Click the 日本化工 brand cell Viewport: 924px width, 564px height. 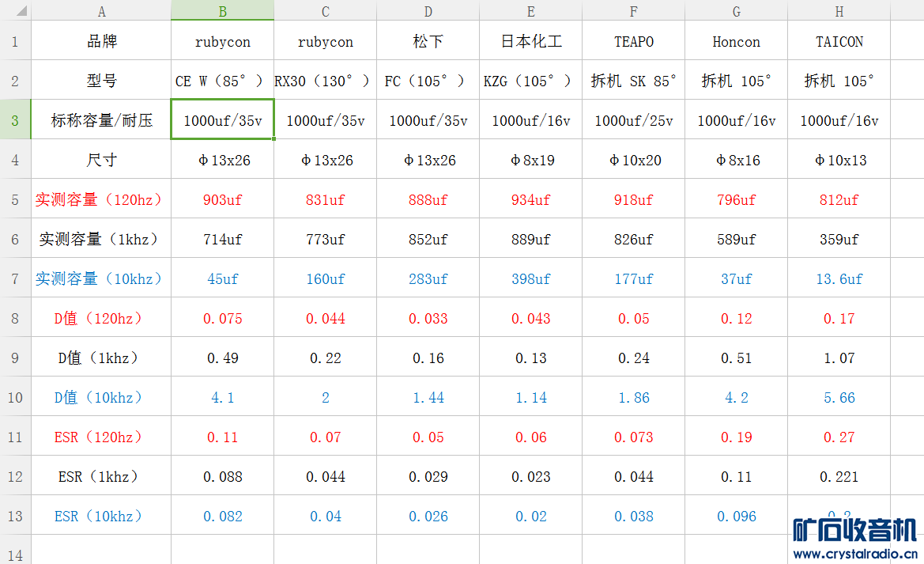pyautogui.click(x=530, y=40)
